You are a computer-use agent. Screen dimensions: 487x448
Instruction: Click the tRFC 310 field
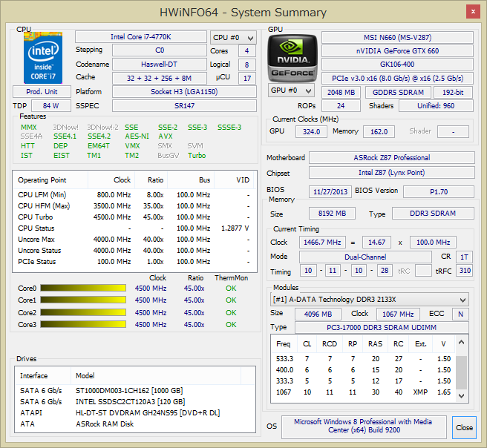[x=465, y=271]
